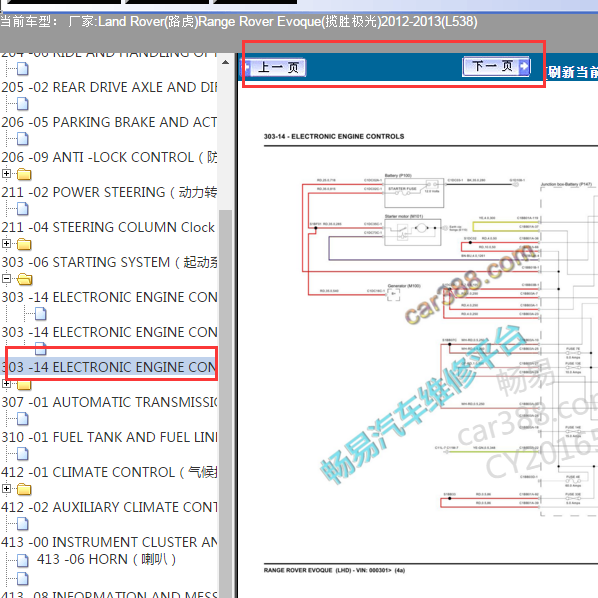Select 412 -01 CLIMATE CONTROL entry
Image resolution: width=598 pixels, height=598 pixels.
tap(109, 473)
